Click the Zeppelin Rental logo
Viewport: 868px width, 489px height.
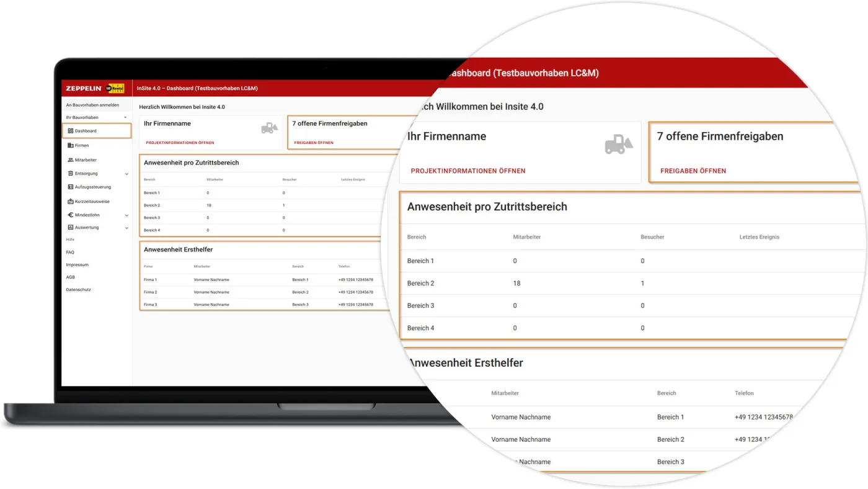coord(96,87)
